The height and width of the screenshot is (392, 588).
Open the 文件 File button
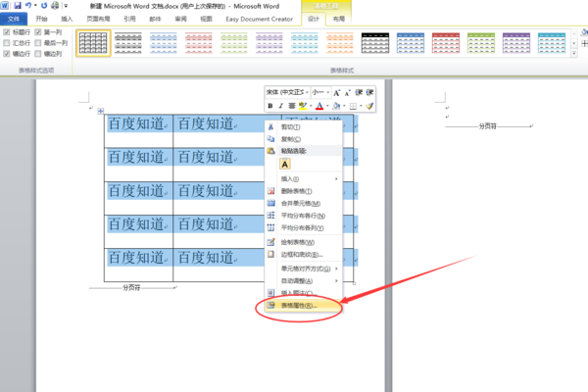coord(14,19)
